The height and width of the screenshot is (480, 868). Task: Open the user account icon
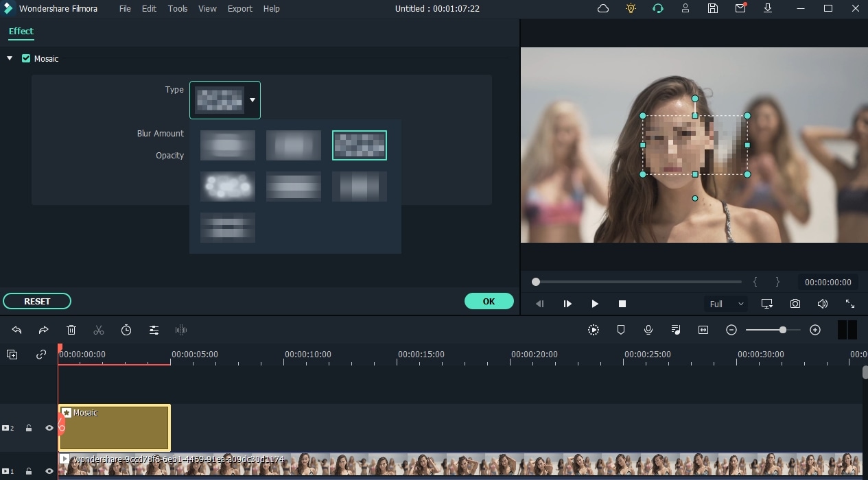[x=685, y=8]
